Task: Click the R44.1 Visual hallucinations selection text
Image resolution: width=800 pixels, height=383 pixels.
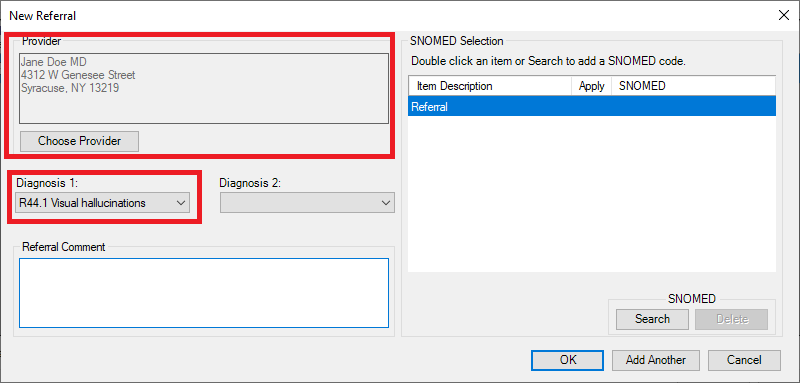Action: coord(82,203)
